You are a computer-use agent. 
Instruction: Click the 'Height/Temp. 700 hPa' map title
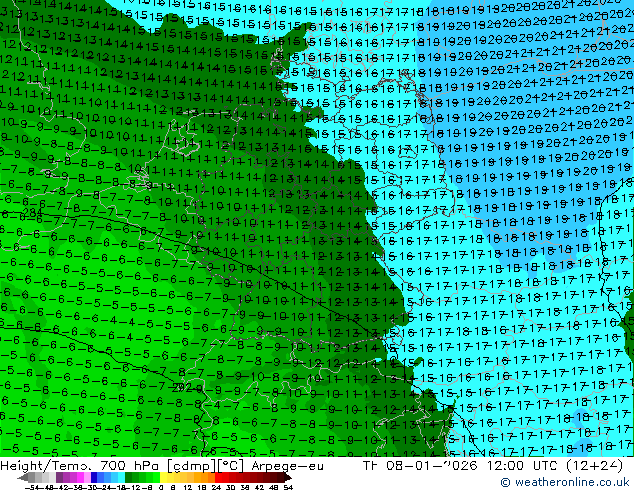[x=81, y=466]
